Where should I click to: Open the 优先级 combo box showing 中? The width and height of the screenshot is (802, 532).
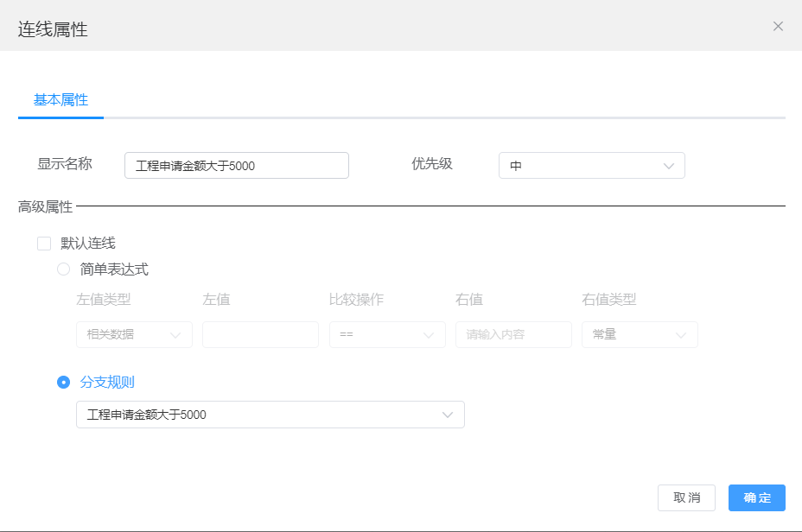click(x=592, y=165)
